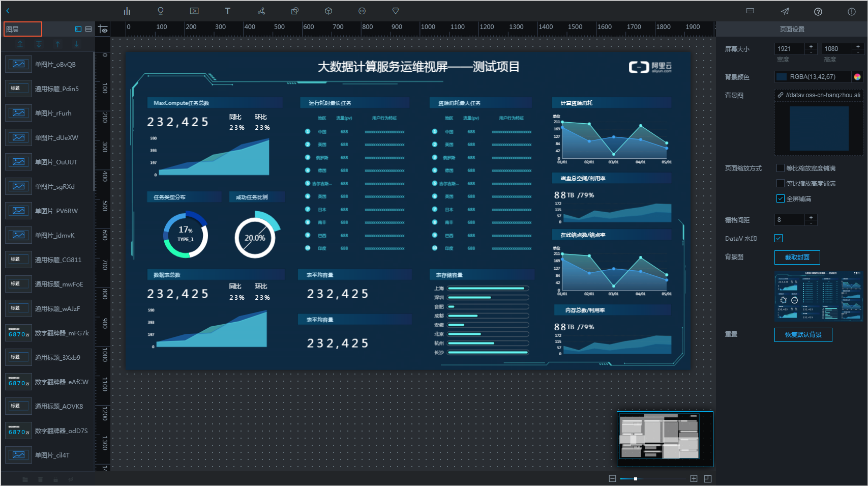868x486 pixels.
Task: Open the text components menu
Action: point(227,11)
